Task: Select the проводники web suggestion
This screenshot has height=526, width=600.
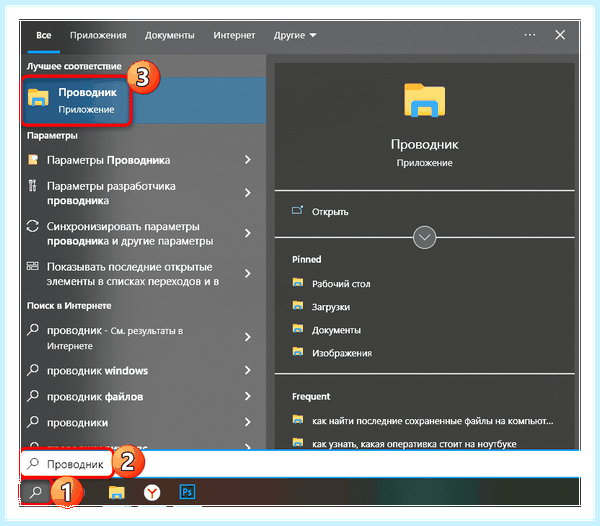Action: 144,422
